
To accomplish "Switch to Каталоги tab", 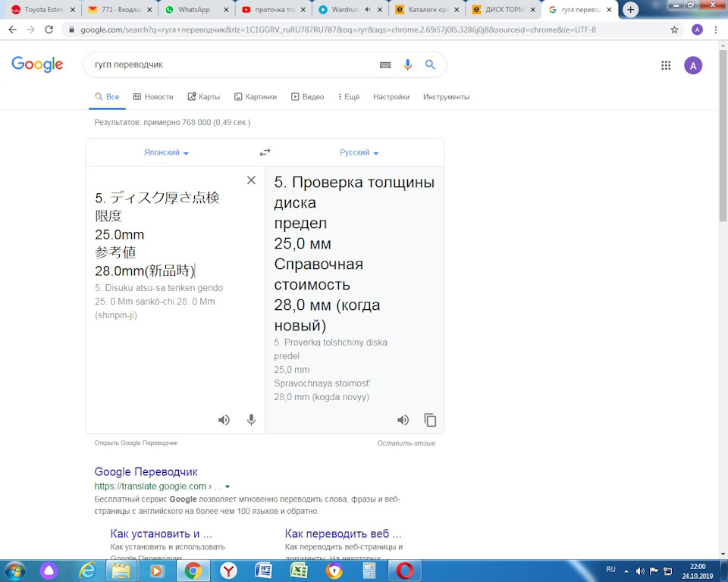I will coord(428,9).
